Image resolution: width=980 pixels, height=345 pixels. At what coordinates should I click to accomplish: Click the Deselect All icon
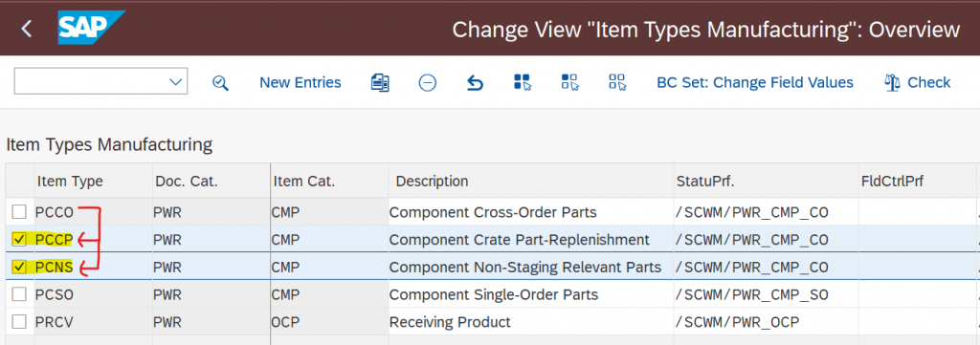617,82
